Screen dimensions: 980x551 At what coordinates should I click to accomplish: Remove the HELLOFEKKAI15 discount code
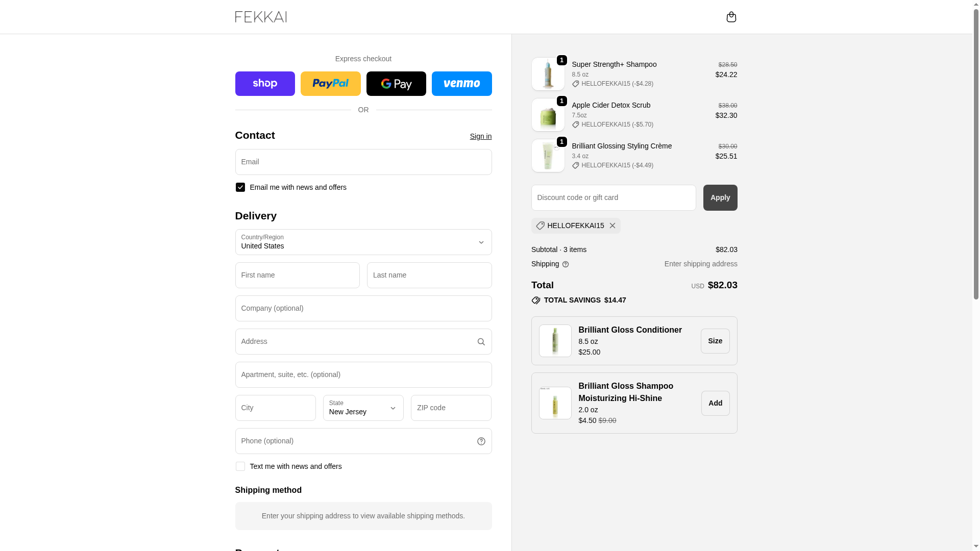612,226
